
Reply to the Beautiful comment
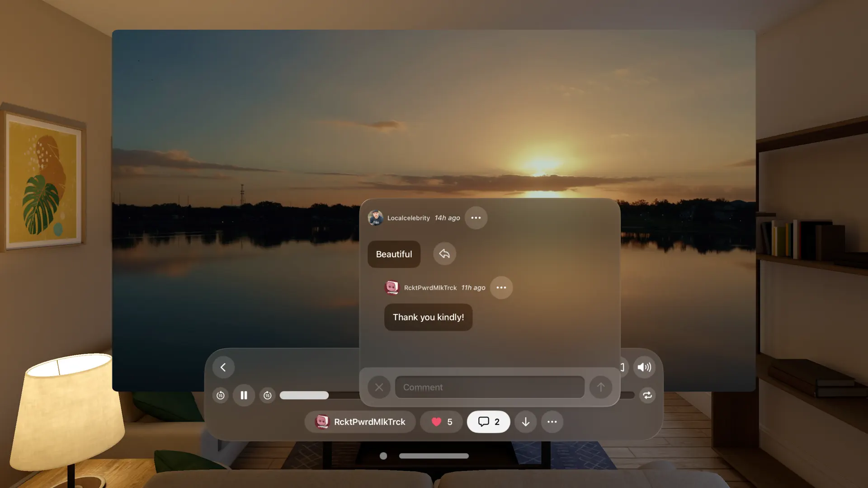(444, 254)
